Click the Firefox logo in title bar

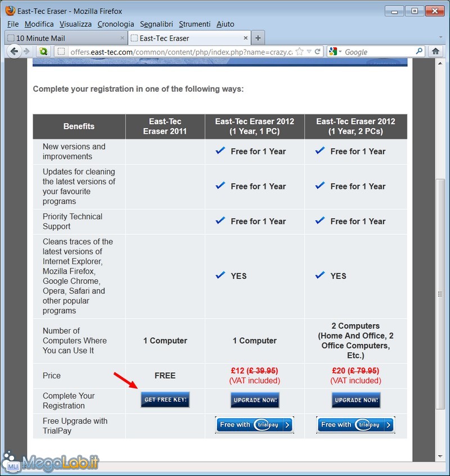click(x=10, y=11)
